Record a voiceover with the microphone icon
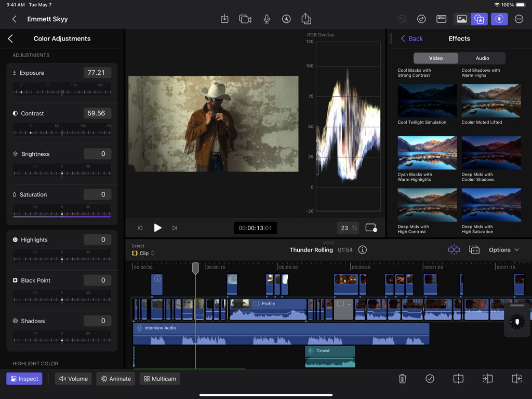Screen dimensions: 532x399 267,19
